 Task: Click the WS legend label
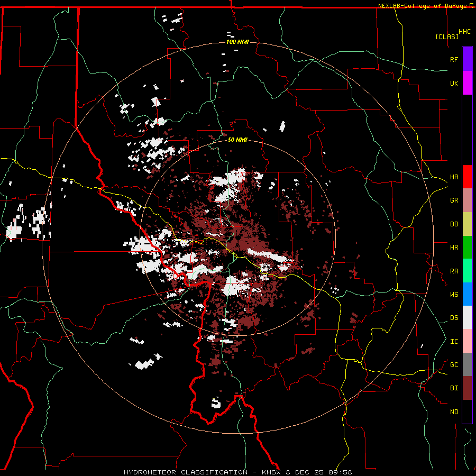pos(454,295)
